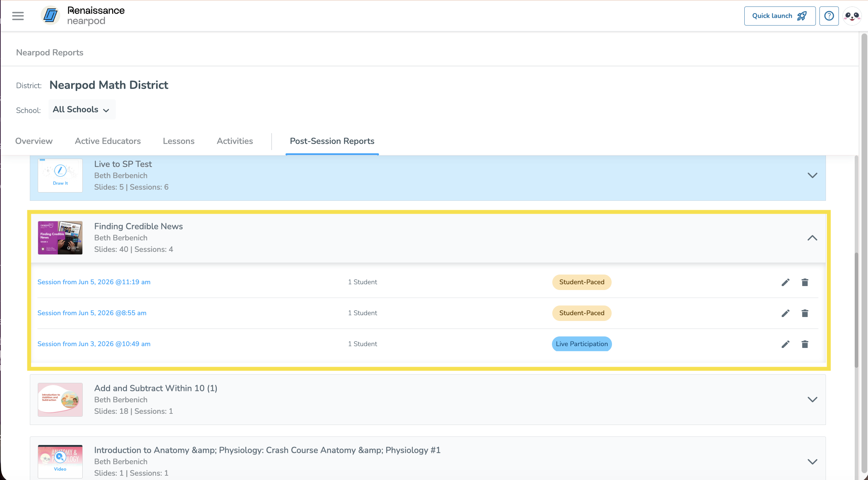Click the Finding Credible News thumbnail
Screen dimensions: 868x480
click(x=60, y=238)
